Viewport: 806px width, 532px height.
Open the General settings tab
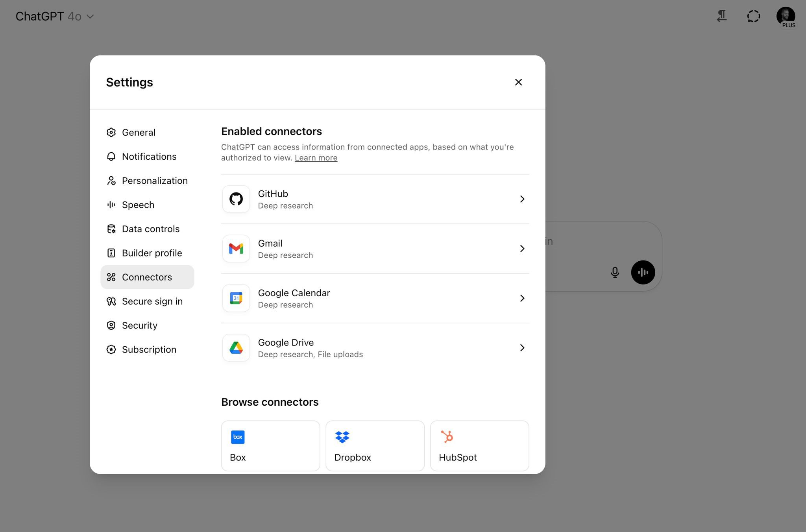[x=147, y=132]
